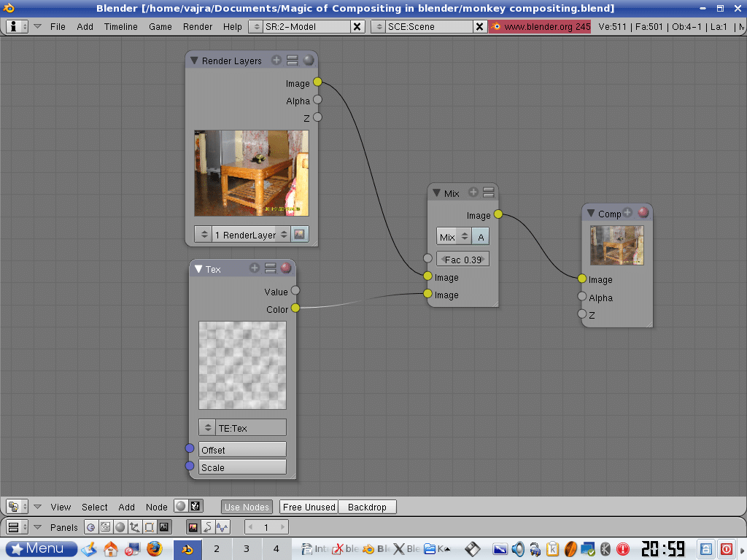747x560 pixels.
Task: Adjust the Fac 0.39 slider on Mix node
Action: pyautogui.click(x=462, y=260)
